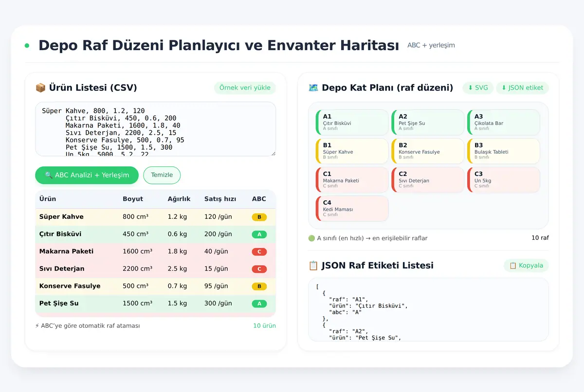Click the green dot before the page title

click(27, 46)
